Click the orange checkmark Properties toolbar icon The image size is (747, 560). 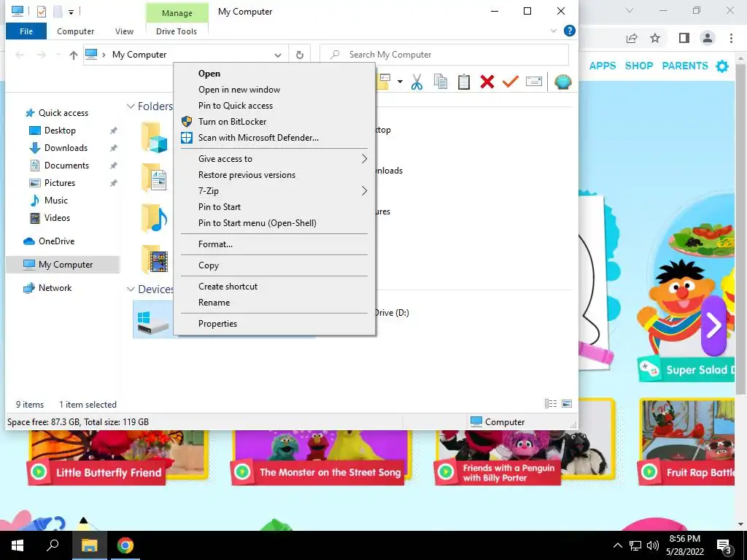coord(510,82)
